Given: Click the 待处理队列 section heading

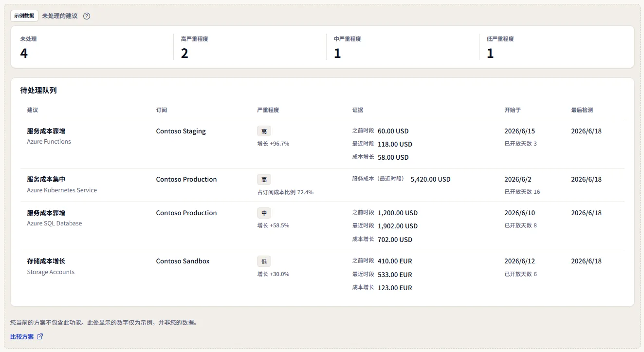Looking at the screenshot, I should 38,90.
